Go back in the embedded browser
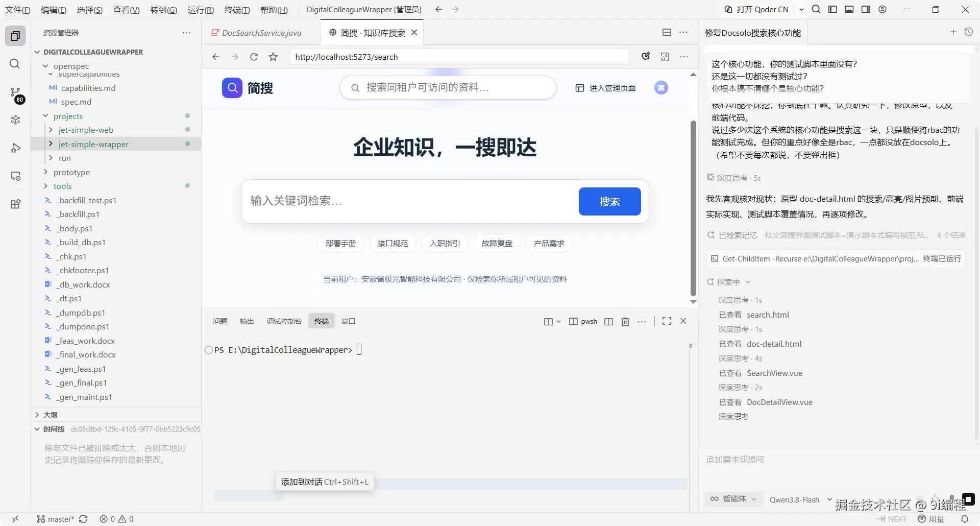The height and width of the screenshot is (526, 980). (x=215, y=57)
